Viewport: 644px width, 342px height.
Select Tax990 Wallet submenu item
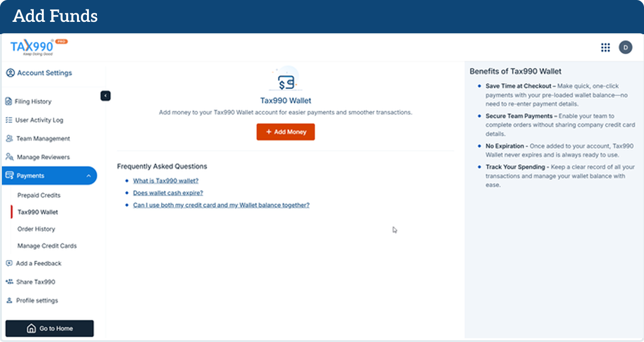(x=38, y=212)
